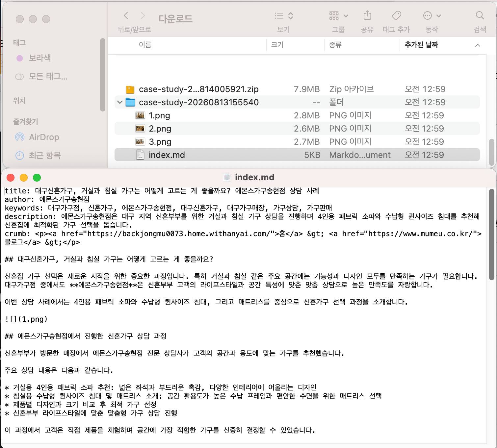Viewport: 497px width, 448px height.
Task: Click the 7.9MB size cell
Action: click(307, 89)
